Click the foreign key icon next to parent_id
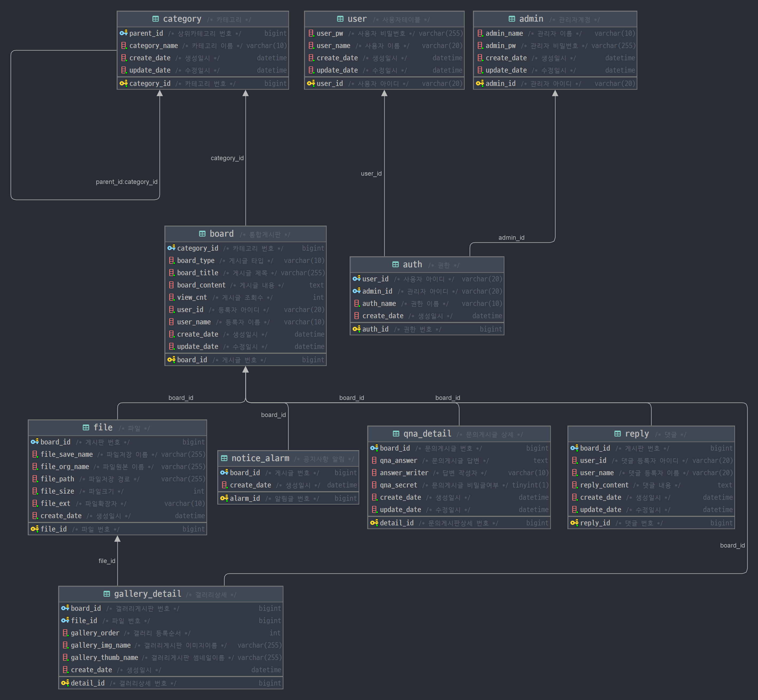The width and height of the screenshot is (758, 700). click(123, 33)
